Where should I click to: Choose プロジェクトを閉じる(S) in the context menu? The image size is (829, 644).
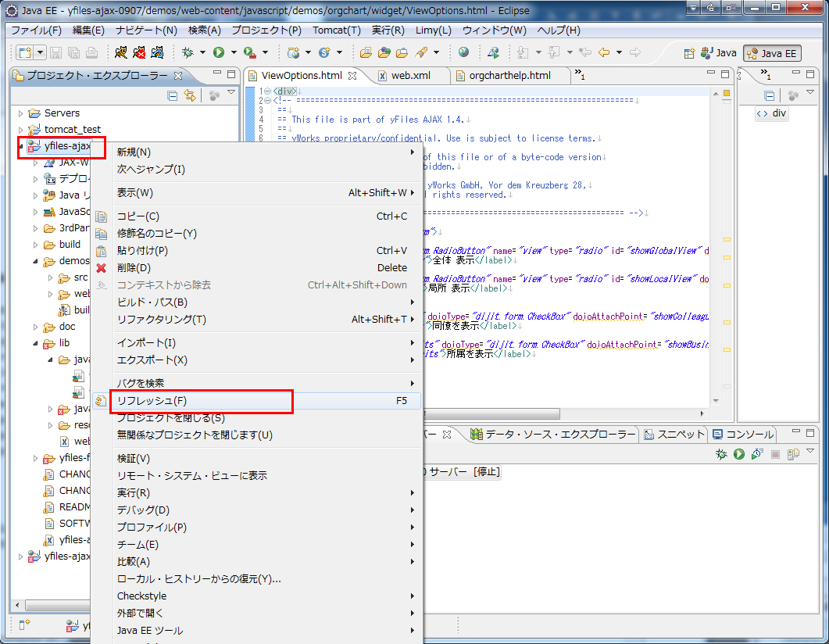tap(170, 418)
